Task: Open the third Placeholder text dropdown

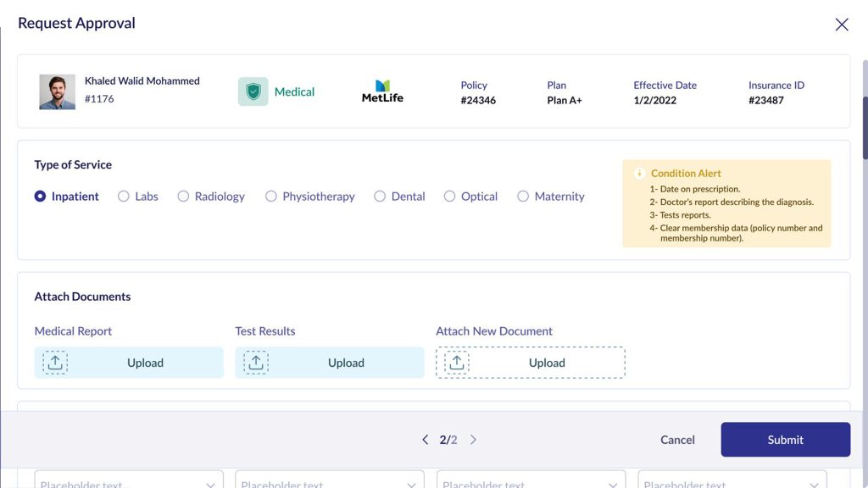Action: (x=531, y=480)
